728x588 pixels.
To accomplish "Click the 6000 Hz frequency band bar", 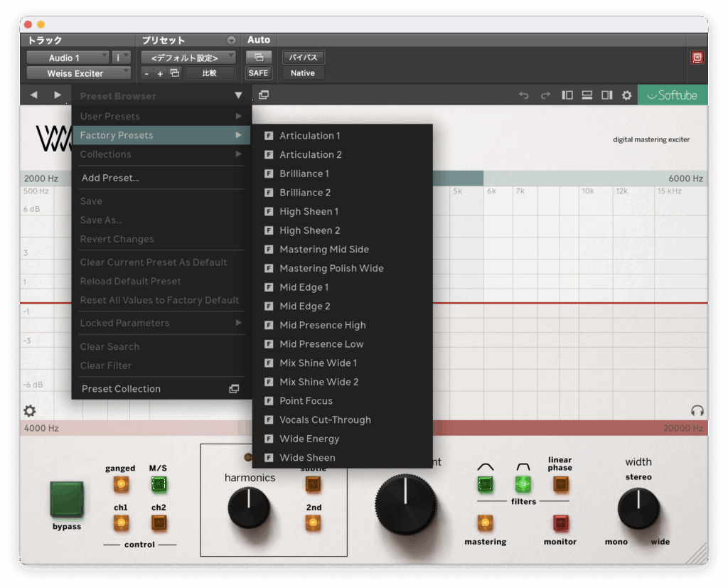I will pyautogui.click(x=596, y=178).
